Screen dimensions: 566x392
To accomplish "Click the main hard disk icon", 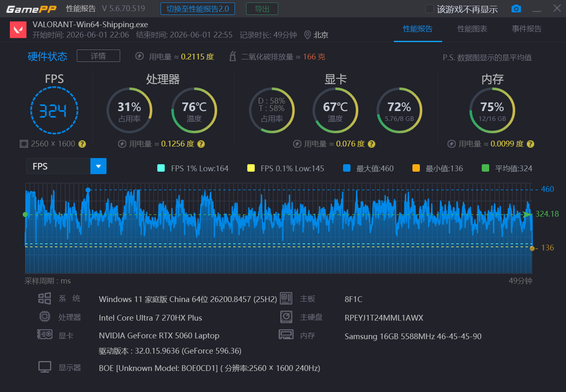I will coord(286,317).
